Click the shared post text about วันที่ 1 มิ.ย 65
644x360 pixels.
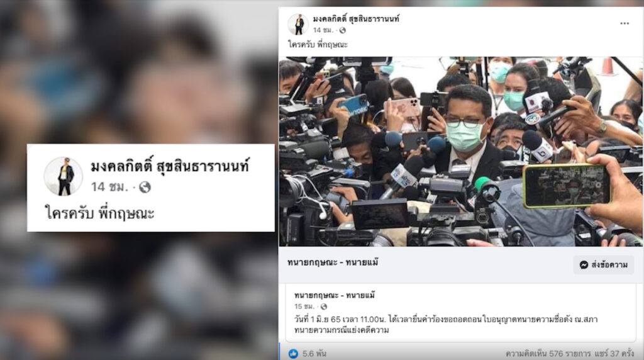click(446, 325)
